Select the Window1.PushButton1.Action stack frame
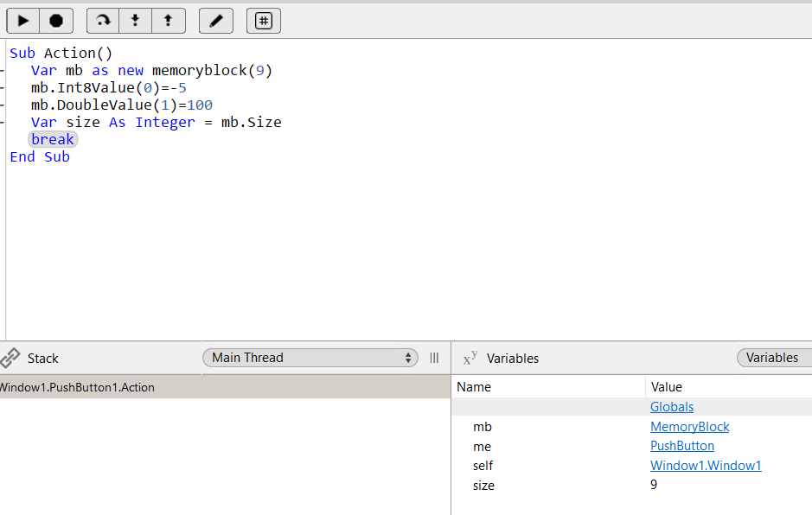 pos(76,387)
